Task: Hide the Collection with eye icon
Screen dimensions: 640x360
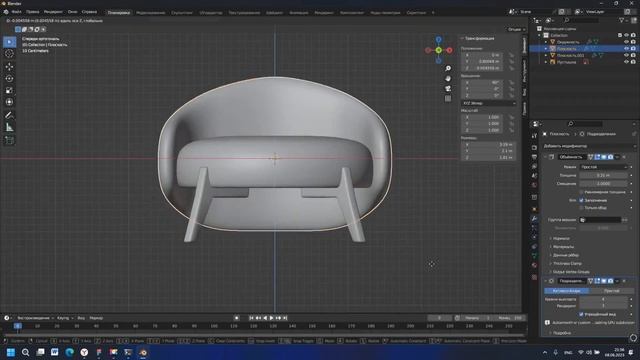Action: pos(627,35)
